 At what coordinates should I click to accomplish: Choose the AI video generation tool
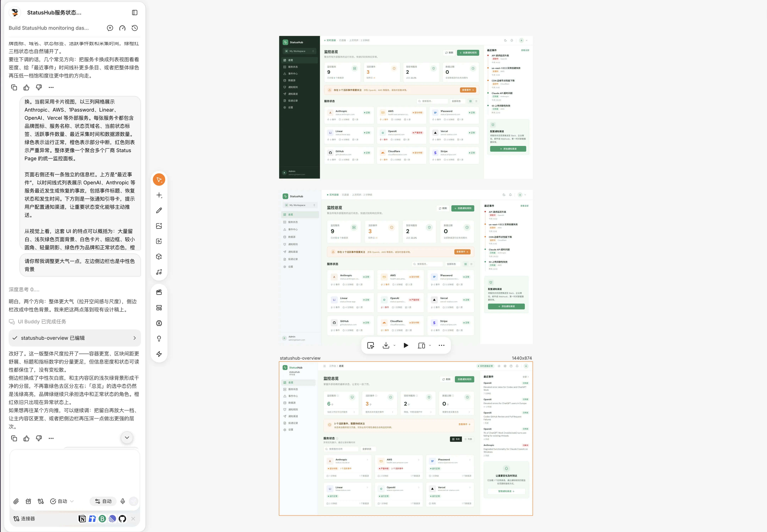click(159, 241)
